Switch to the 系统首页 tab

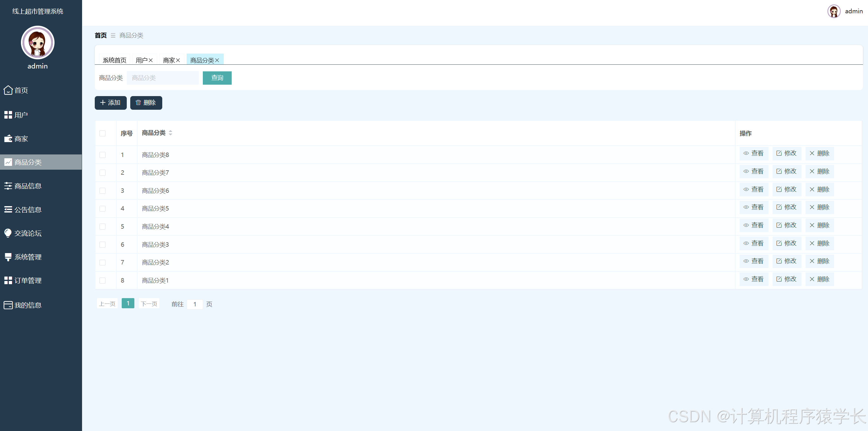[x=114, y=60]
